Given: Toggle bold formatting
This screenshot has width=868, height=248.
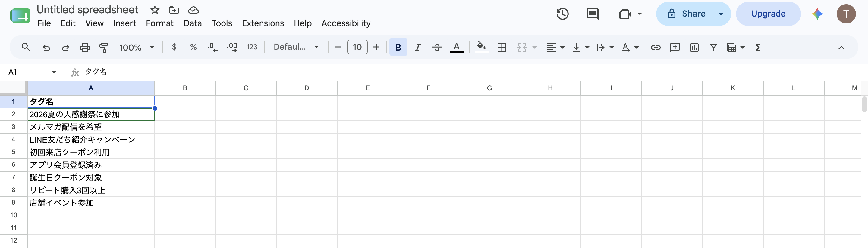Looking at the screenshot, I should 398,48.
